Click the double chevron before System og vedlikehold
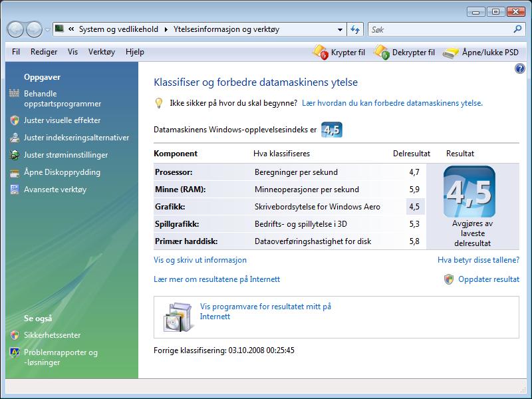This screenshot has width=532, height=399. click(71, 29)
